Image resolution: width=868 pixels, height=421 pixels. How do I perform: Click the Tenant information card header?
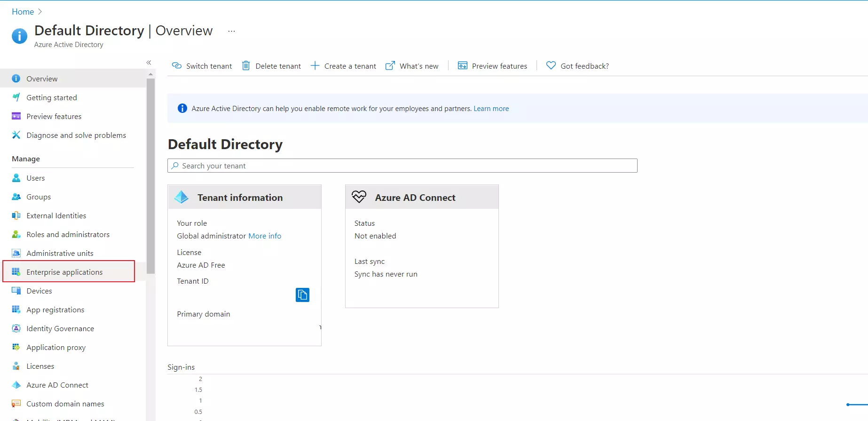pyautogui.click(x=245, y=197)
